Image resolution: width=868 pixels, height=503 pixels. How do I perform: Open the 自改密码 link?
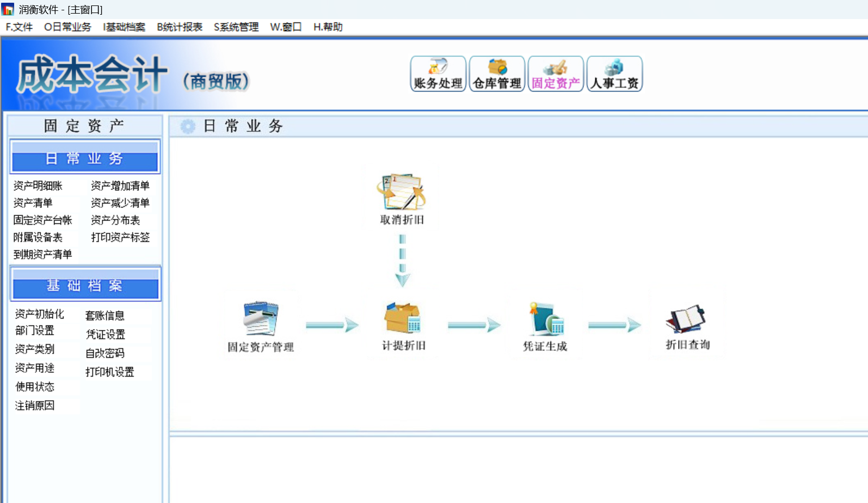pos(105,353)
